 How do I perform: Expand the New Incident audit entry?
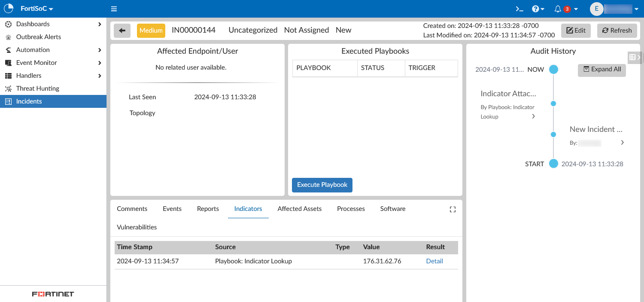pos(622,143)
